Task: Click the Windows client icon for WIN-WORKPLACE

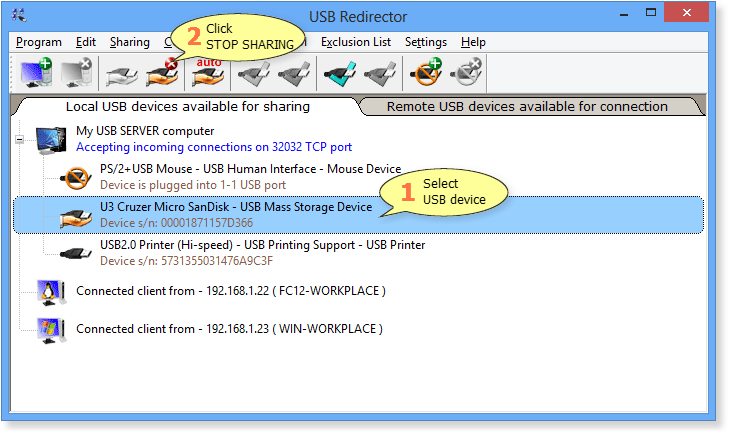Action: pyautogui.click(x=51, y=330)
